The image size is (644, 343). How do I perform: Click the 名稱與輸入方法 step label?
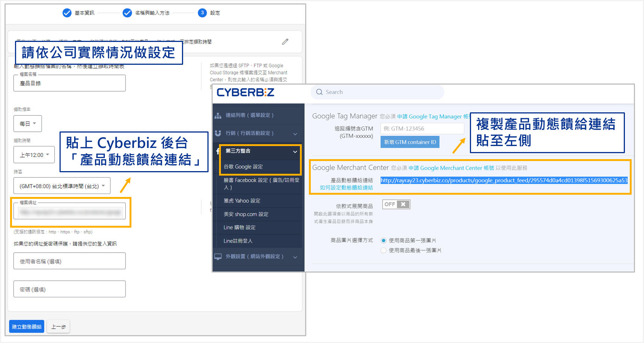[152, 13]
